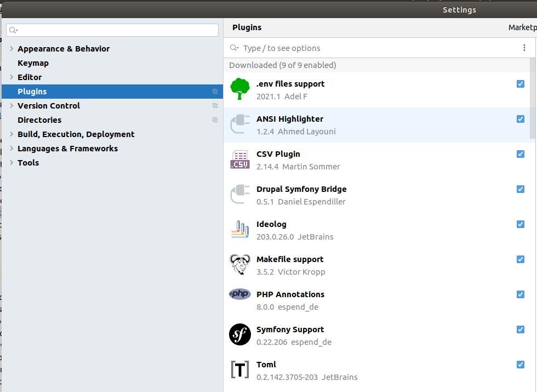The height and width of the screenshot is (392, 537).
Task: Focus the settings search field
Action: click(x=112, y=30)
